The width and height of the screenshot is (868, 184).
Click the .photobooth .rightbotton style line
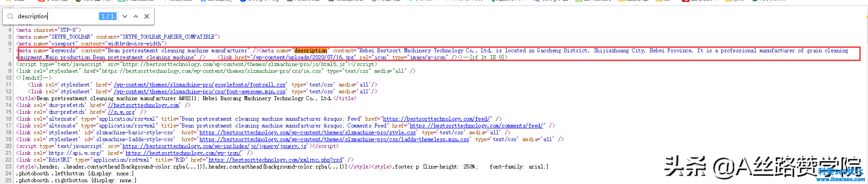click(77, 180)
